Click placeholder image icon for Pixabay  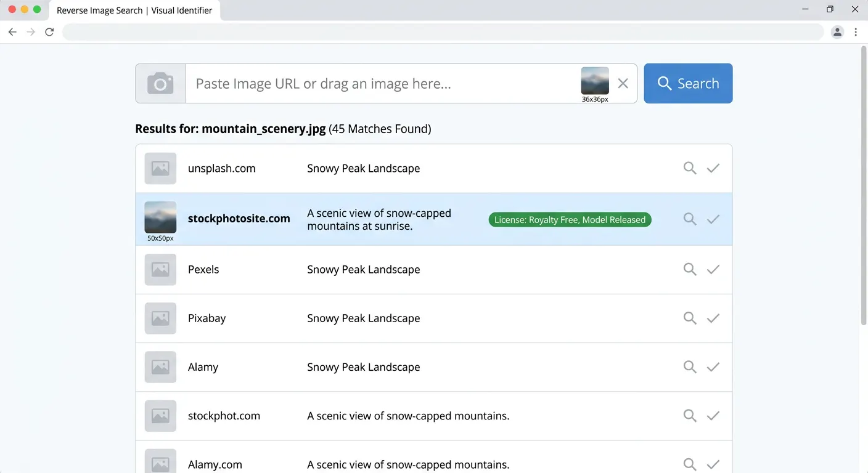coord(160,318)
